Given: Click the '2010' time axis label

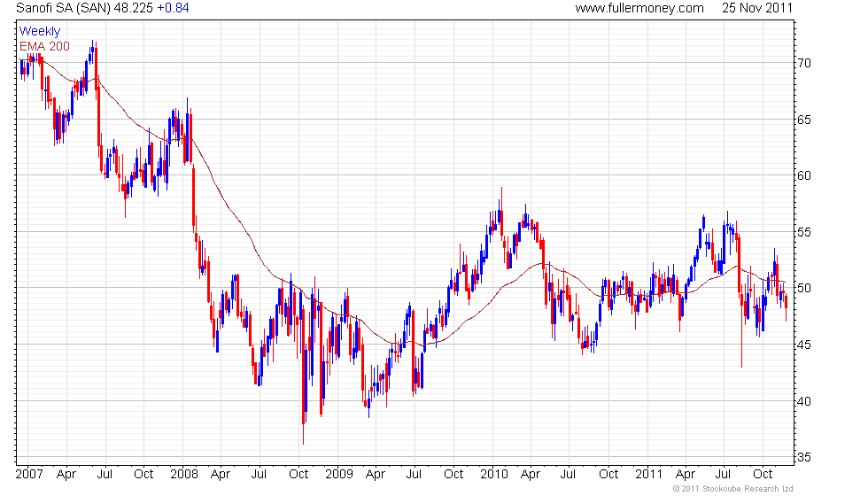Looking at the screenshot, I should [x=494, y=474].
